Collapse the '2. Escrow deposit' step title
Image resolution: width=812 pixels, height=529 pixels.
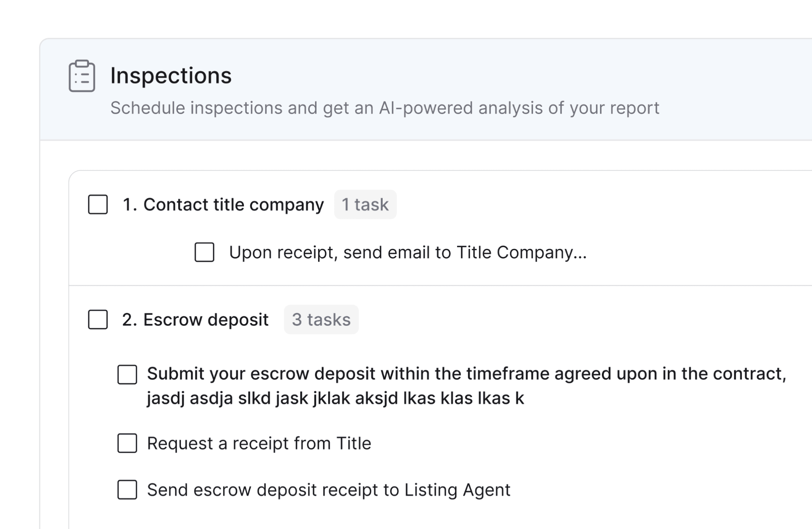195,320
